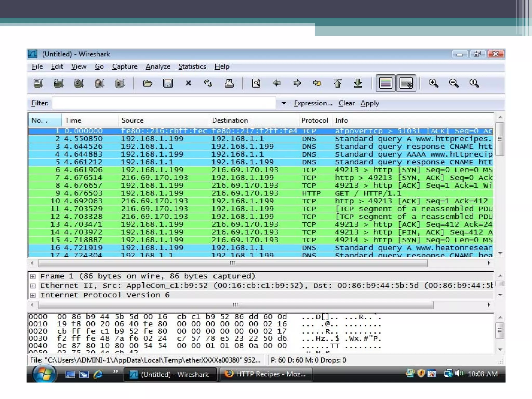Toggle auto scroll in live capture
Screen dimensions: 532x399
(x=406, y=83)
